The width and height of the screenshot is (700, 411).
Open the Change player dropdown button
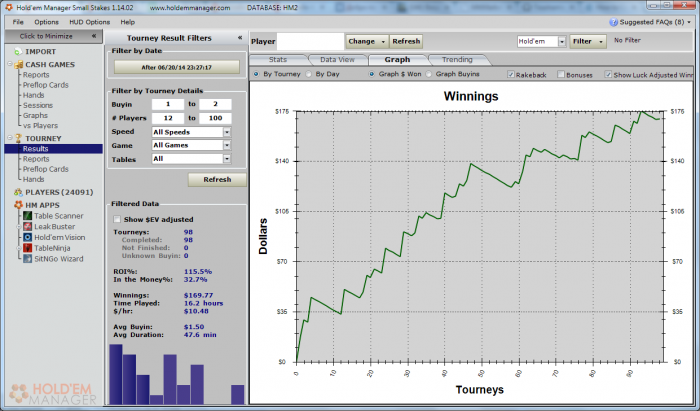(366, 42)
